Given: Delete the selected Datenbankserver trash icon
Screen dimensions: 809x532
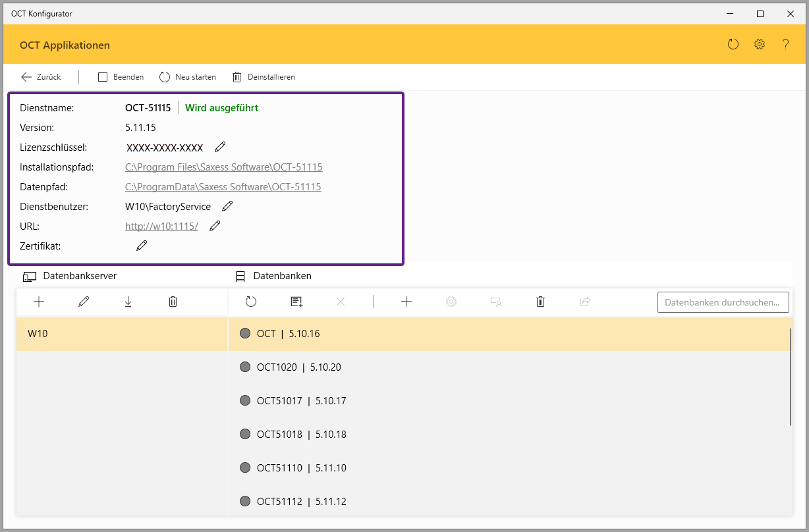Looking at the screenshot, I should [x=173, y=302].
